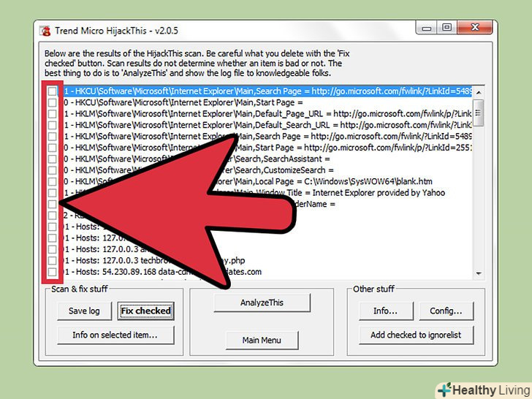Image resolution: width=532 pixels, height=399 pixels.
Task: Select the 'Start Page =' HKCU row
Action: 183,102
